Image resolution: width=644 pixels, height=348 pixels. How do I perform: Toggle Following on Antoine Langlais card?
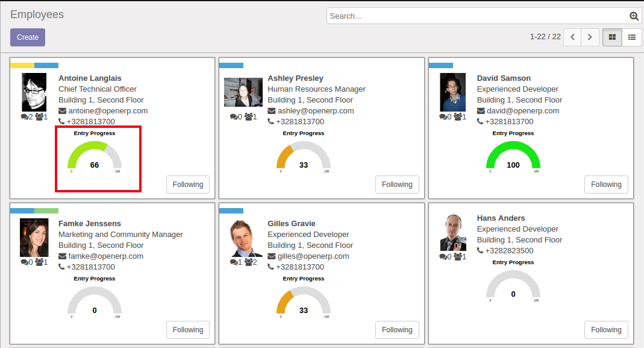pos(188,185)
